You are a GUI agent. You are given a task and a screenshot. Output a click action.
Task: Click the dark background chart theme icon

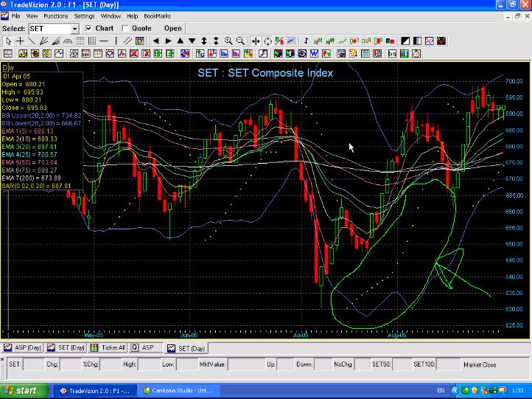(441, 41)
